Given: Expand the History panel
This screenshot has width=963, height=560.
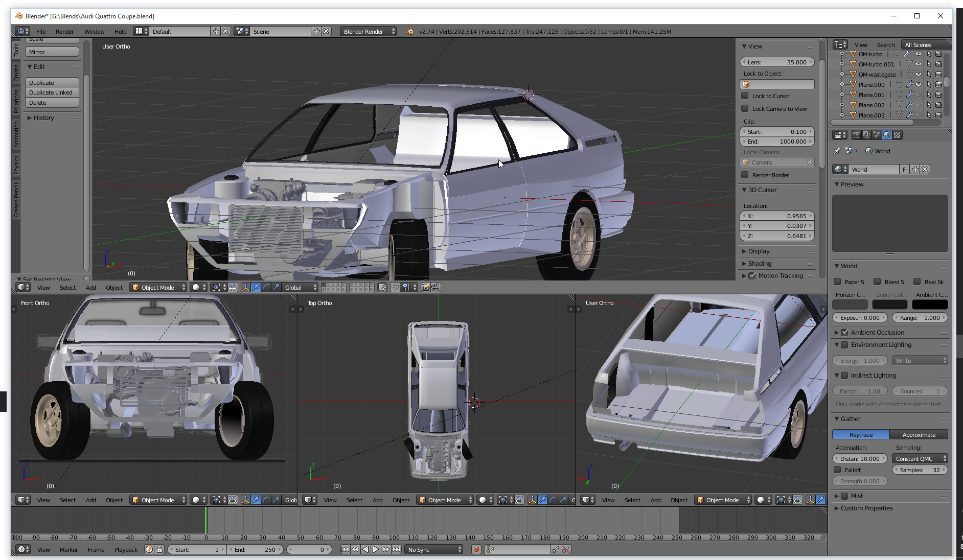Looking at the screenshot, I should (43, 118).
